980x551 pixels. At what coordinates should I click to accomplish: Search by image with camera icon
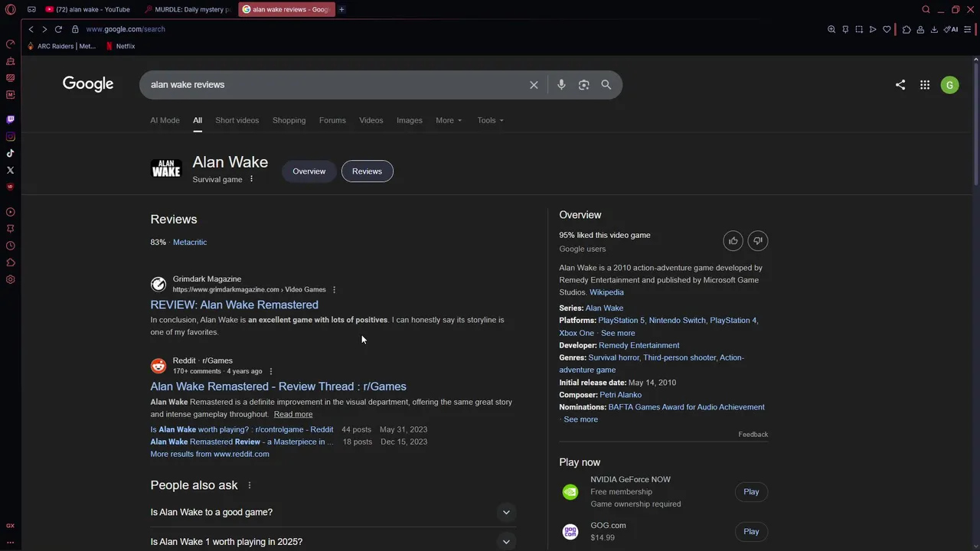point(583,85)
